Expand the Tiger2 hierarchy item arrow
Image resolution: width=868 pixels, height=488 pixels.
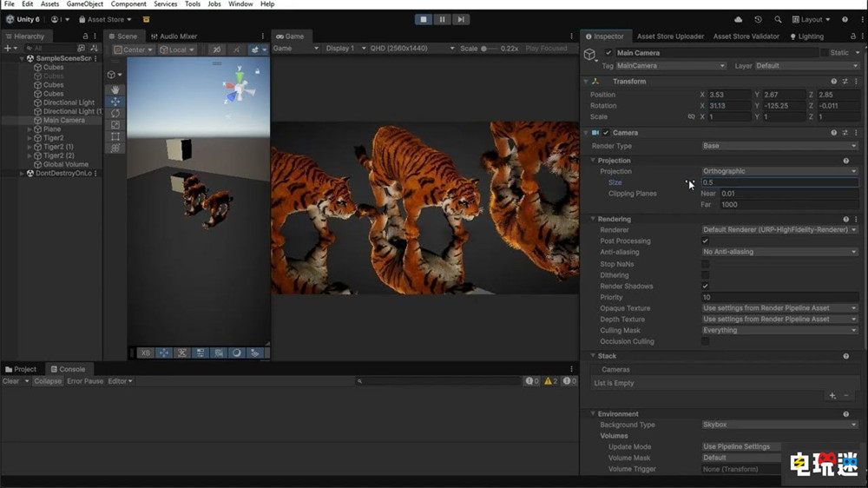coord(30,138)
